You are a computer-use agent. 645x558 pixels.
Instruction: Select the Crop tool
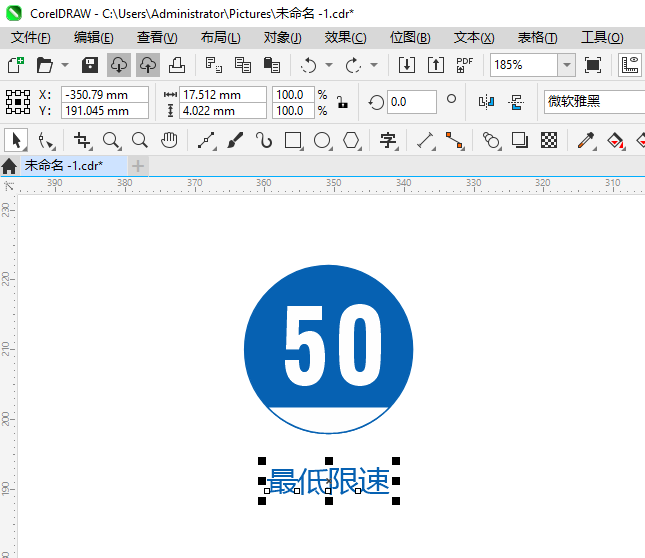pyautogui.click(x=83, y=140)
